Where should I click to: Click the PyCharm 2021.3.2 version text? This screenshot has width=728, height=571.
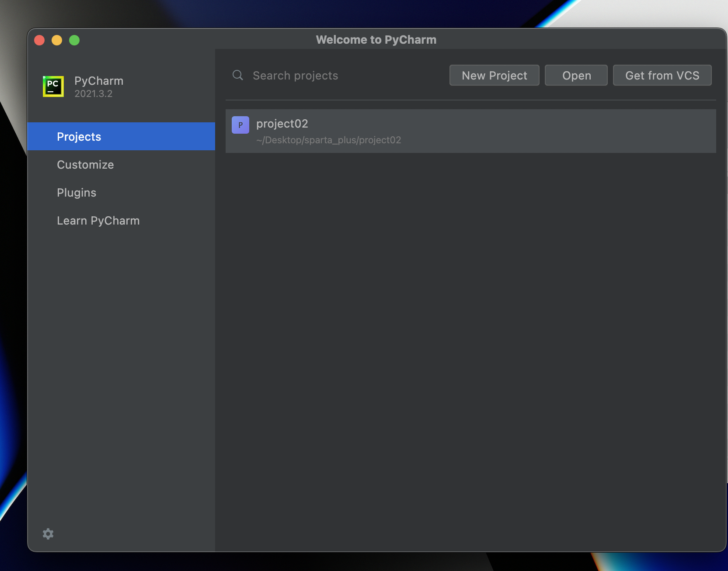(93, 94)
